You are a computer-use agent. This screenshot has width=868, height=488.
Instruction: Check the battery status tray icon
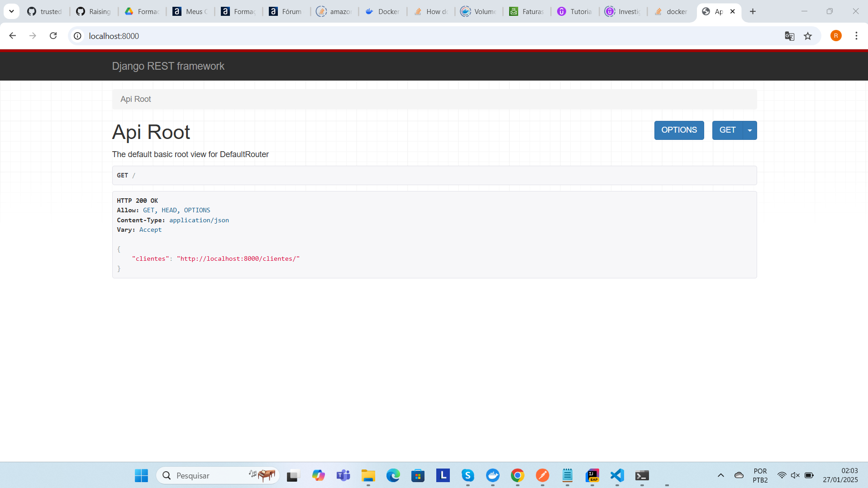(x=809, y=475)
